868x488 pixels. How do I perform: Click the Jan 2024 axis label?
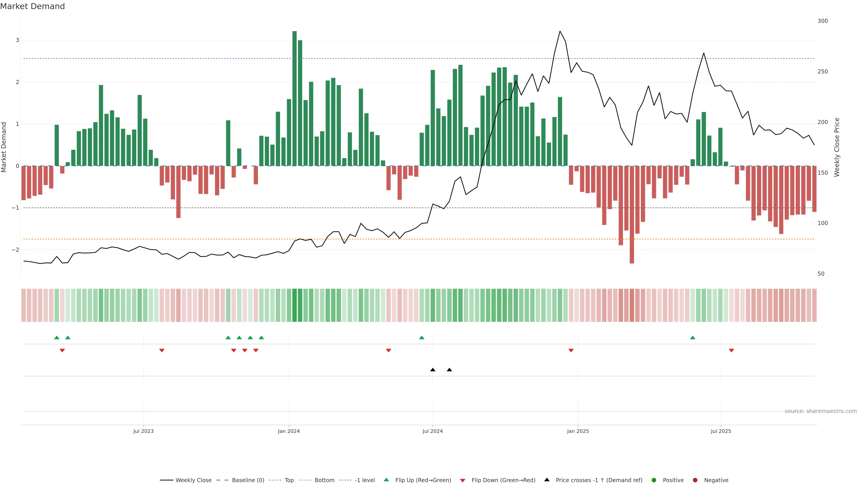(x=289, y=431)
